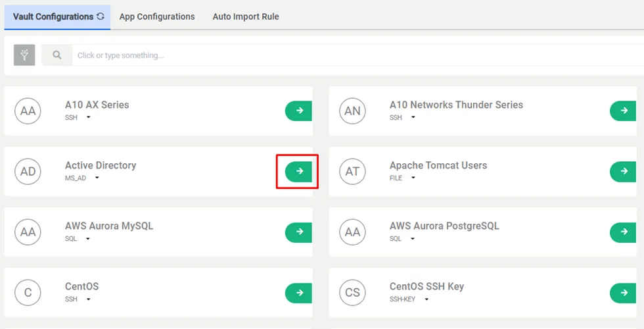Click the AA avatar of AWS Aurora PostgreSQL
Screen dimensions: 644x329
click(x=352, y=232)
